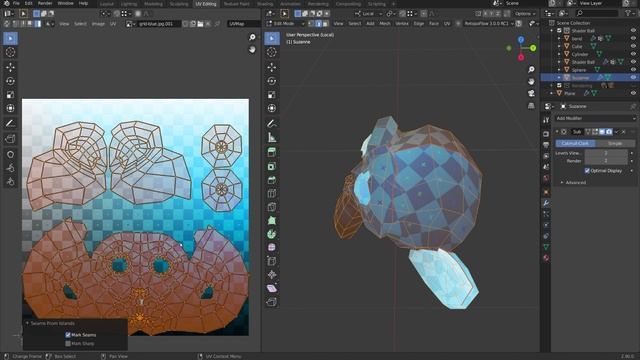The image size is (640, 360).
Task: Select the Move tool in 3D viewport
Action: tap(272, 67)
